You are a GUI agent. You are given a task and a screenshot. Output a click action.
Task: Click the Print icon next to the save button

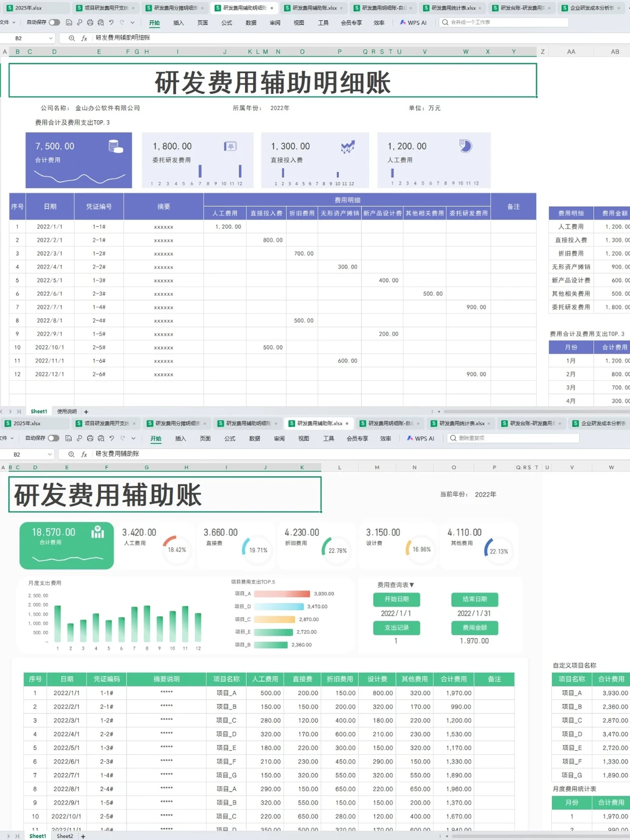89,22
